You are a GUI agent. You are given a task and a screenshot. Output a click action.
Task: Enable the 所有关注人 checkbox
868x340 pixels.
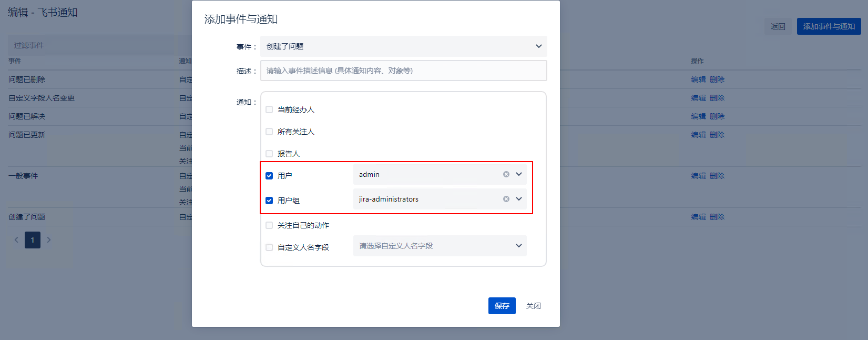269,132
